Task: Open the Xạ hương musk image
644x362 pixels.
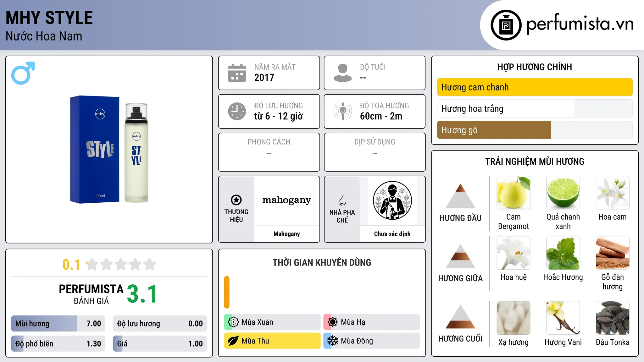Action: (x=514, y=318)
